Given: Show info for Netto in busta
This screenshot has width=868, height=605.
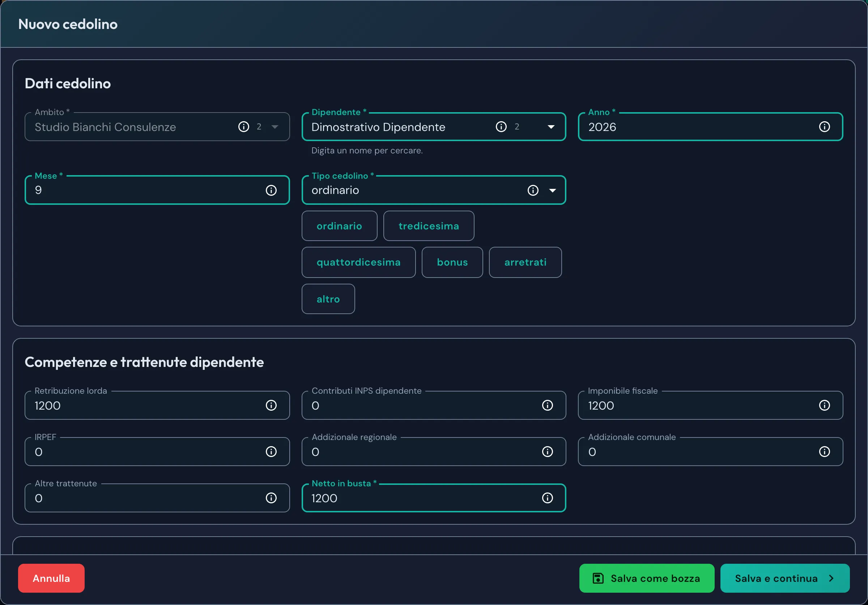Looking at the screenshot, I should 548,498.
